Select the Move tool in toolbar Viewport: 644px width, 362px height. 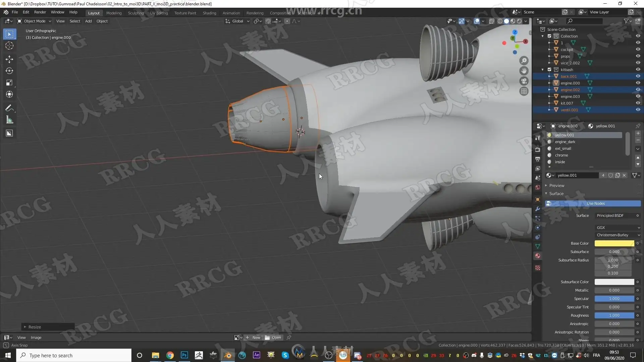point(9,59)
